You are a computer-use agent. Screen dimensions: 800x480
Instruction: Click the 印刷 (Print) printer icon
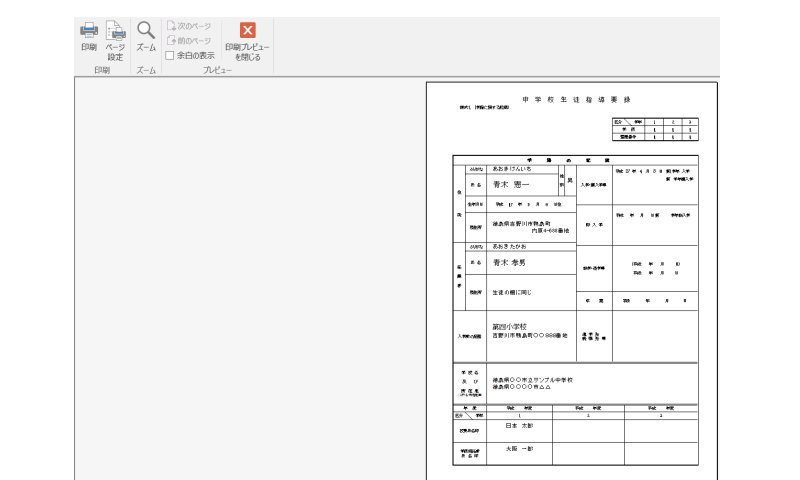89,30
